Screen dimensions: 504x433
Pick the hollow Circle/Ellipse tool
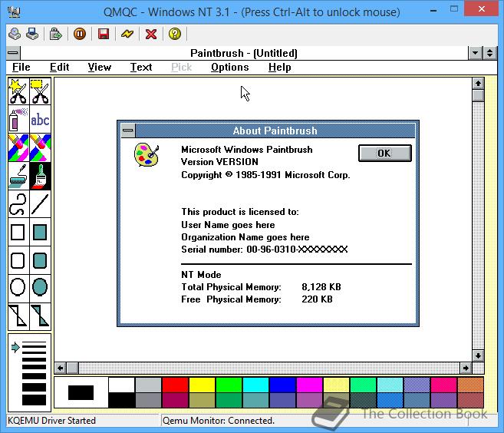tap(18, 287)
